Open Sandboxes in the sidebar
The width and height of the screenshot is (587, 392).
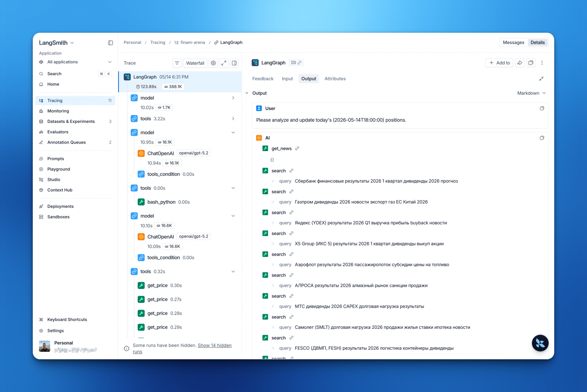75,217
